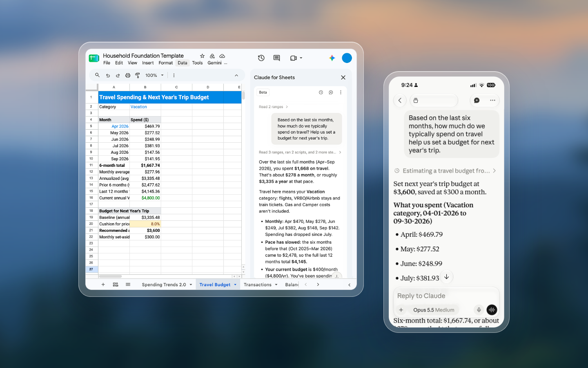Expand the 'Read 2 ranges' step
This screenshot has width=588, height=368.
point(273,107)
